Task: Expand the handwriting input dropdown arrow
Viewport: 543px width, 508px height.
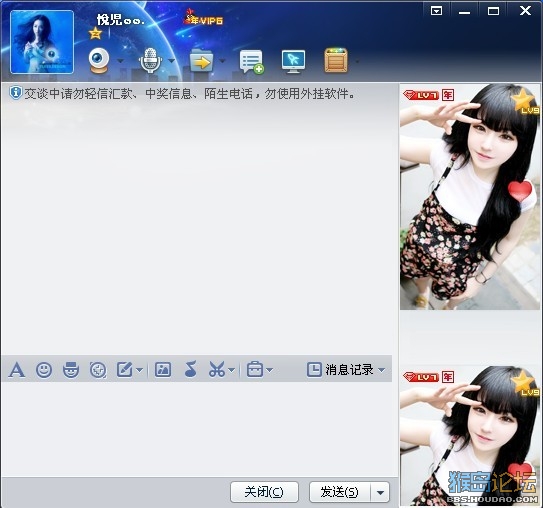Action: pyautogui.click(x=140, y=370)
